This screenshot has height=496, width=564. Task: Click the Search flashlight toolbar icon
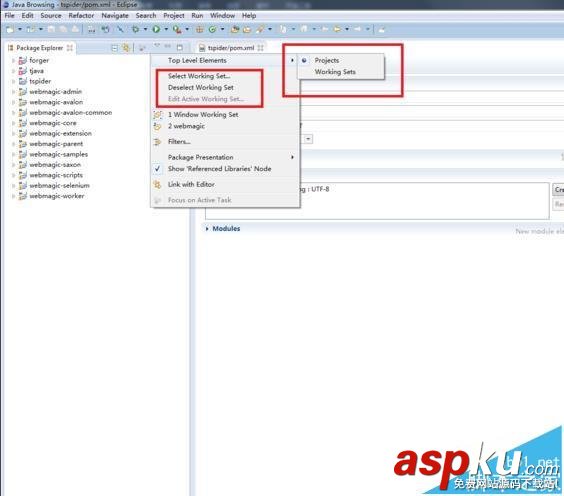(x=260, y=29)
